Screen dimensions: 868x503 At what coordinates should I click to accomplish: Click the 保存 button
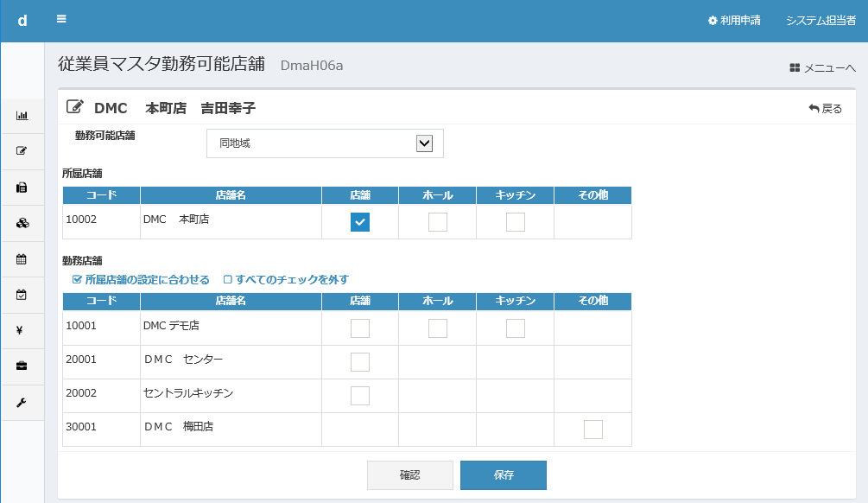(504, 475)
